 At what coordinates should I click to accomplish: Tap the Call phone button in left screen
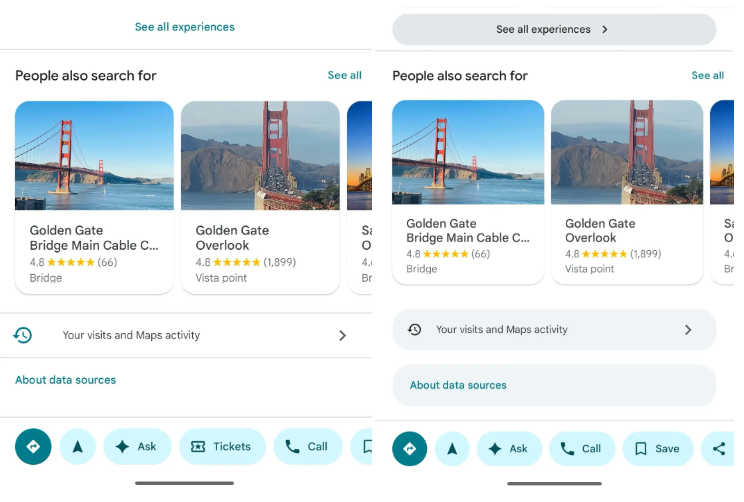307,447
